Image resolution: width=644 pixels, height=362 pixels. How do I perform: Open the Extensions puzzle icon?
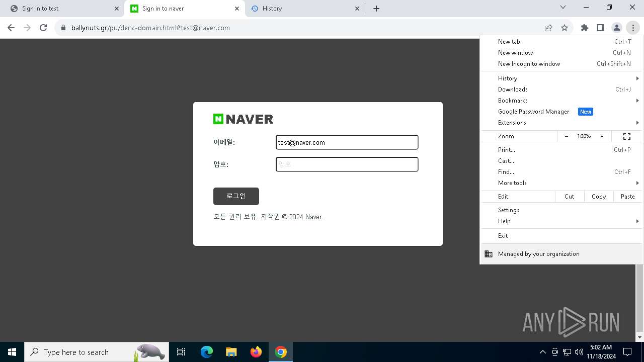pos(585,28)
